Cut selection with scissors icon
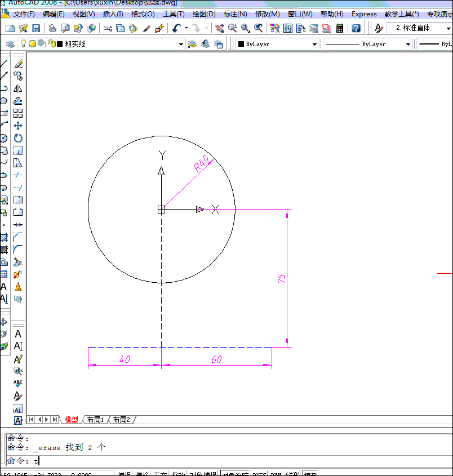This screenshot has height=476, width=453. coord(108,28)
